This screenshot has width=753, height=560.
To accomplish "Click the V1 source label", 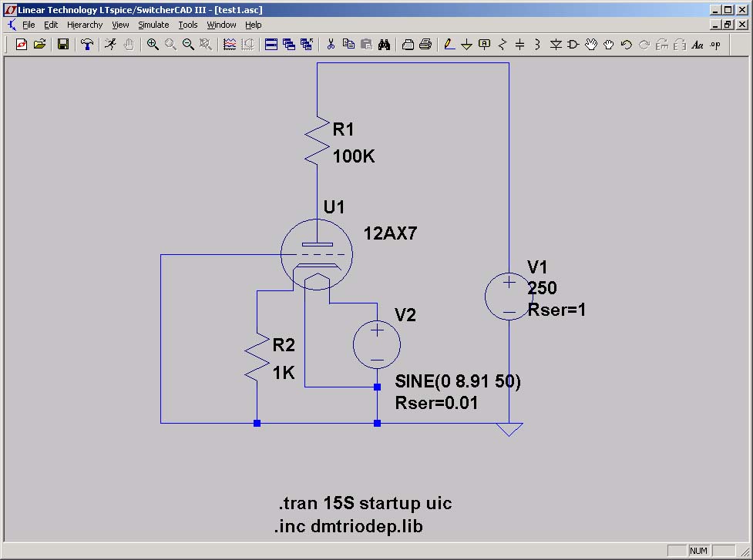I will (x=537, y=267).
